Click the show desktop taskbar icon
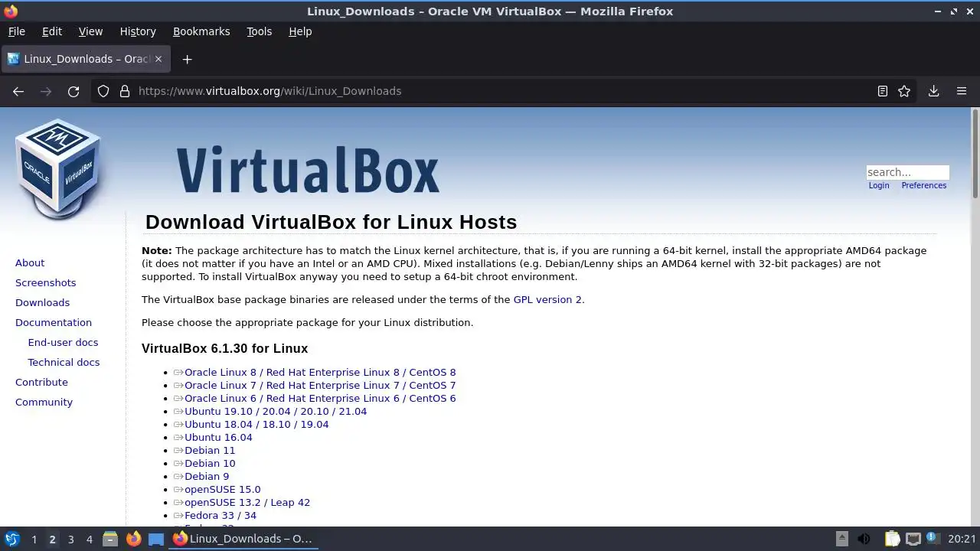 coord(156,539)
